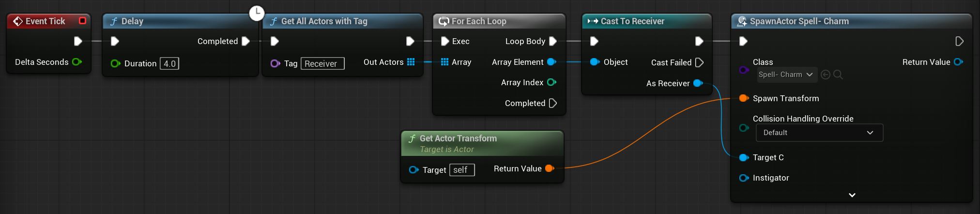Click the As Receiver output pin

(698, 83)
